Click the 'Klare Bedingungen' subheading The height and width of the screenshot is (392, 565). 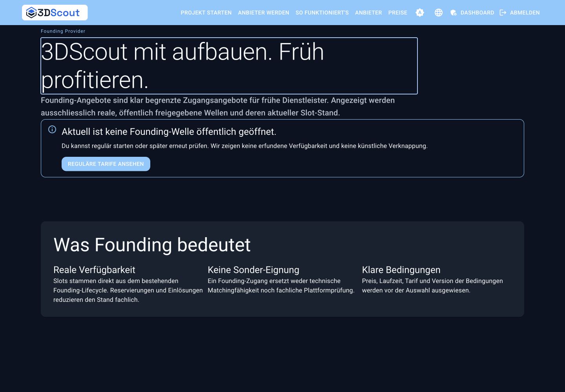pyautogui.click(x=401, y=270)
